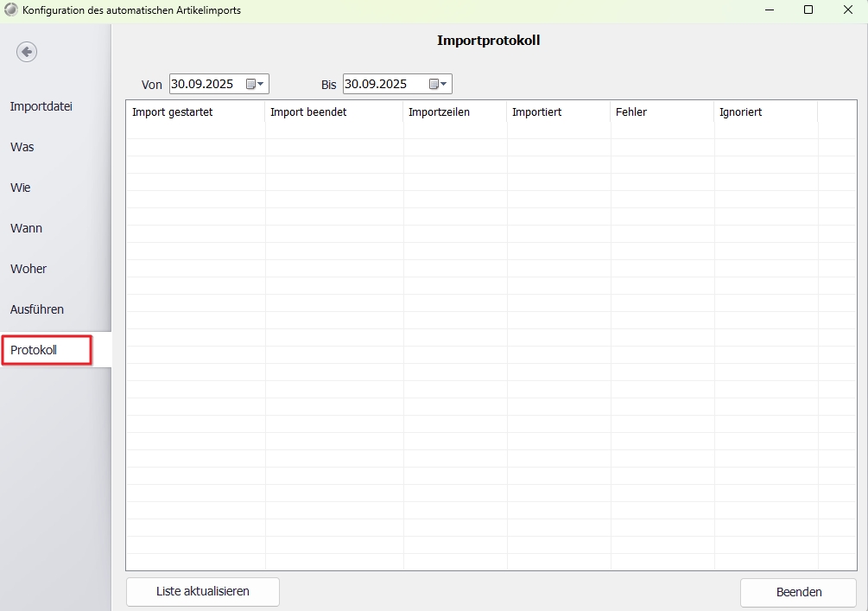Viewport: 868px width, 611px height.
Task: Minimize the Artikelimport configuration window
Action: coord(769,10)
